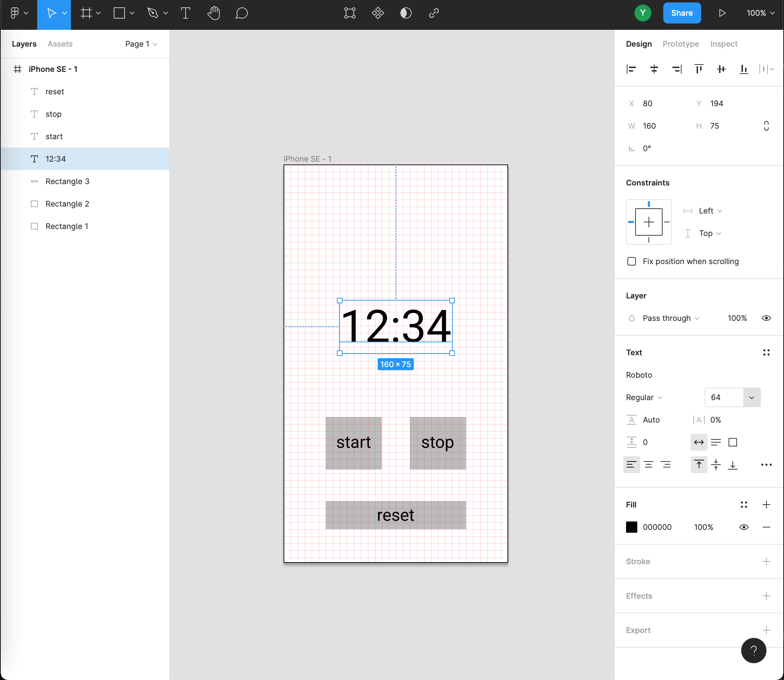The width and height of the screenshot is (784, 680).
Task: Enable Fix position when scrolling
Action: point(632,262)
